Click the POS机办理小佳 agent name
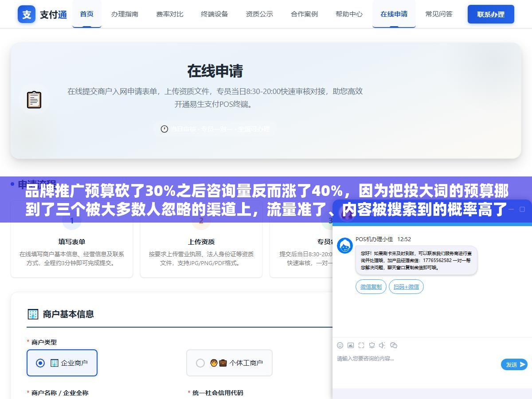 pos(374,239)
